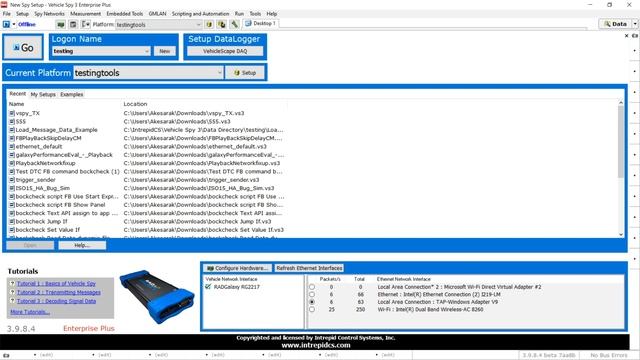Viewport: 640px width, 360px height.
Task: Select the 'bockcheck script FB Show Panel' row
Action: (x=147, y=204)
